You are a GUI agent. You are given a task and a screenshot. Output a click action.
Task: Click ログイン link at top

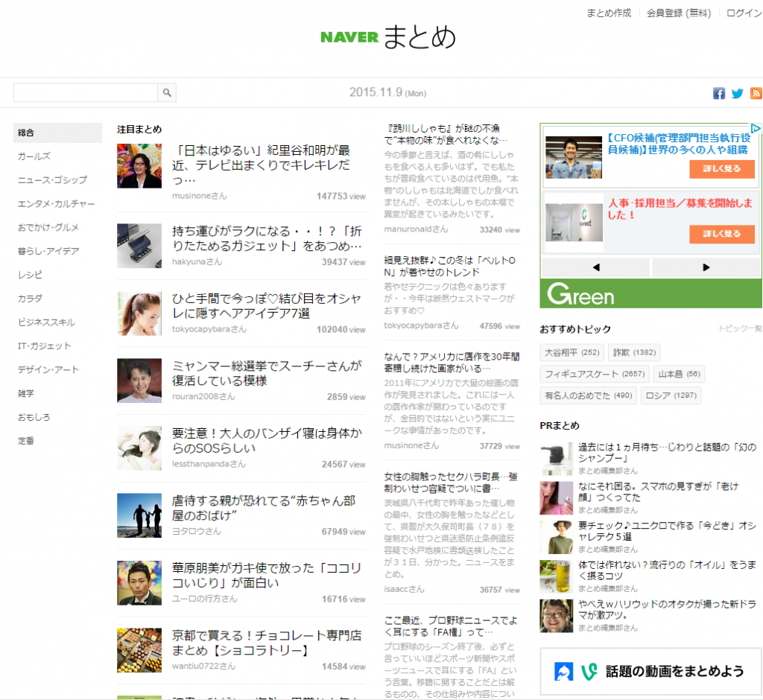pos(744,13)
